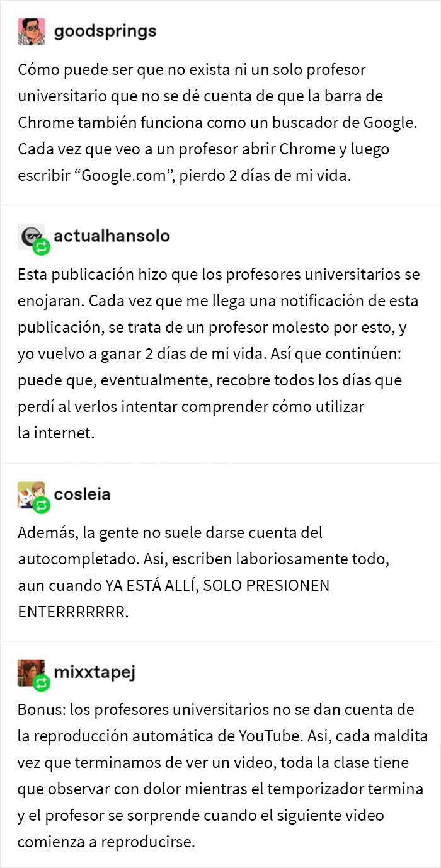Click the mixxtapej avatar image
441x868 pixels.
pyautogui.click(x=31, y=672)
